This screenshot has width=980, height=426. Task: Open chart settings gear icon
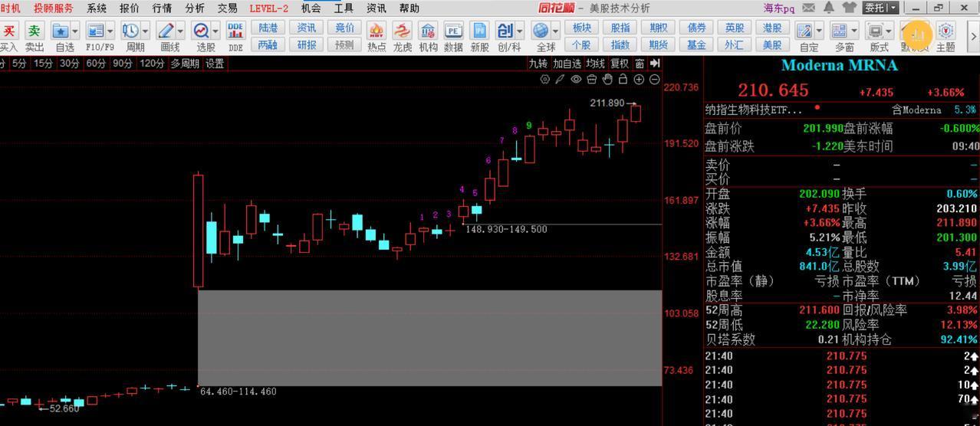(x=545, y=79)
